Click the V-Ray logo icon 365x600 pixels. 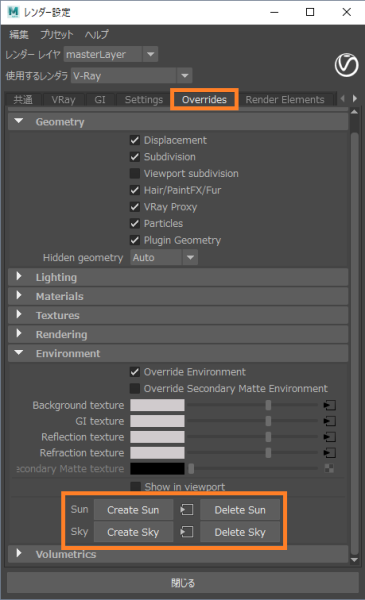pos(346,65)
